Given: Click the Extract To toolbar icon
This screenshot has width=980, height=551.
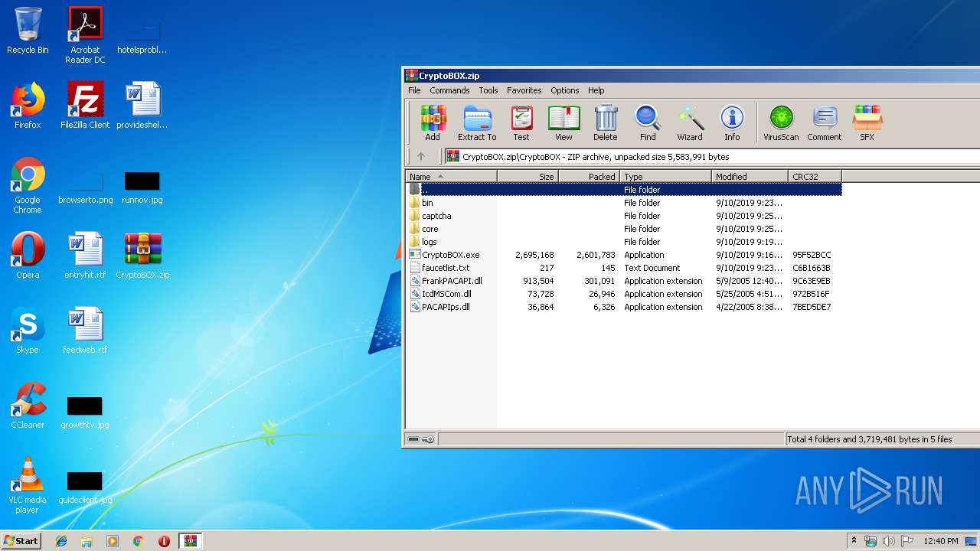Looking at the screenshot, I should [477, 123].
